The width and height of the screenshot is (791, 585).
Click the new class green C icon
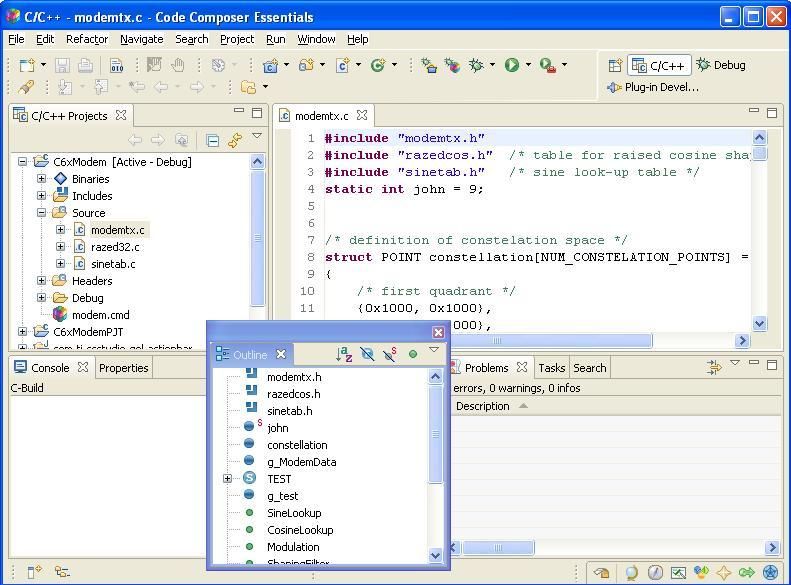point(378,65)
